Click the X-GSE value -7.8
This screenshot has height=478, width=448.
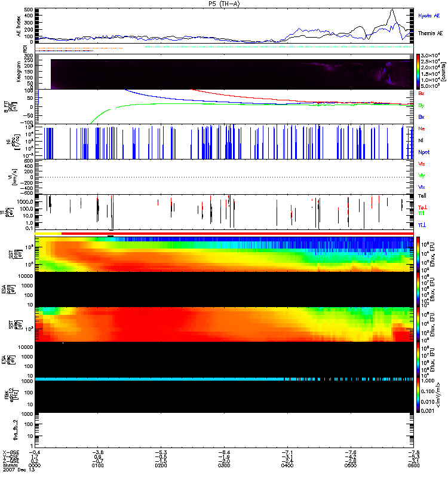(413, 452)
